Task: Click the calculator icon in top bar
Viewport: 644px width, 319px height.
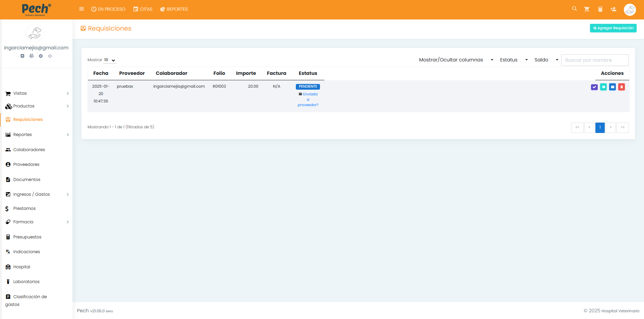Action: pos(600,9)
